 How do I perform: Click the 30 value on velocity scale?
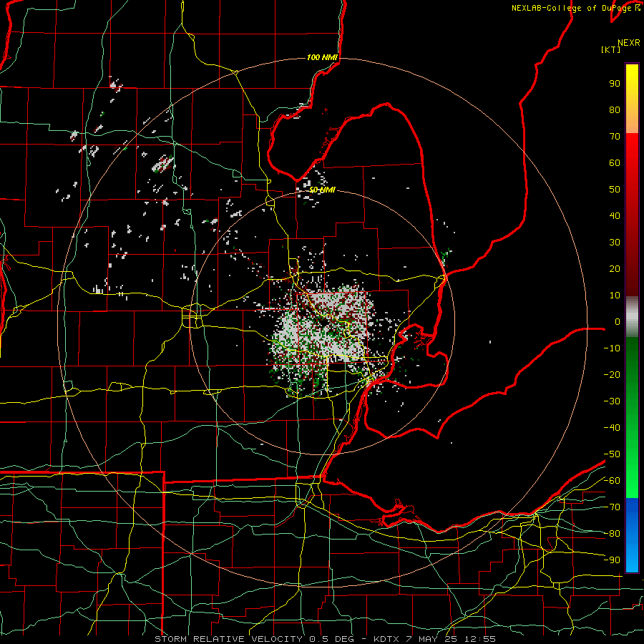point(615,243)
